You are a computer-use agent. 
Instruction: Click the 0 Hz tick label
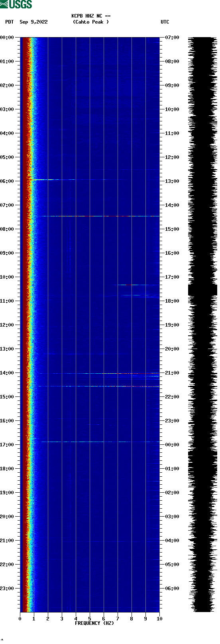20,619
